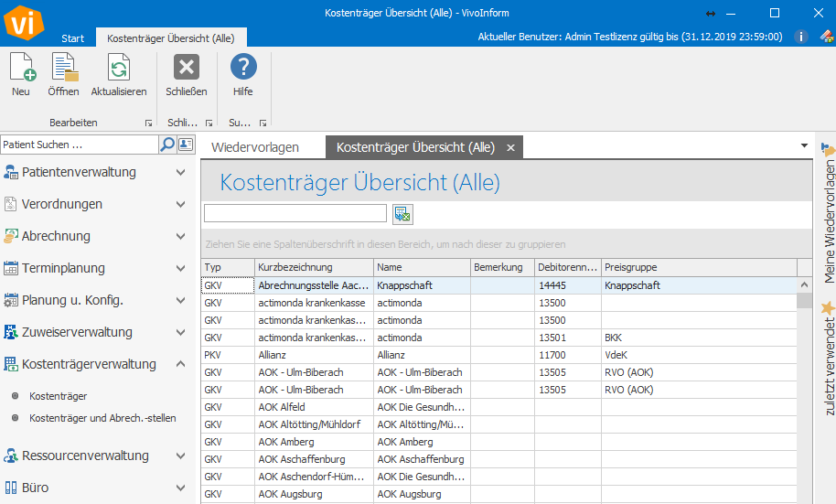This screenshot has height=504, width=836.
Task: Click the Zuweiserverwaltung sidebar icon
Action: pyautogui.click(x=11, y=332)
